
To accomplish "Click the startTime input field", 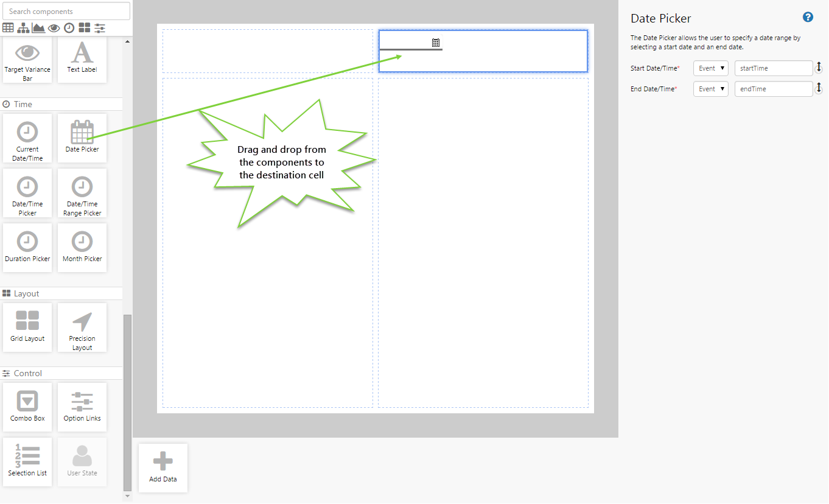I will coord(773,68).
